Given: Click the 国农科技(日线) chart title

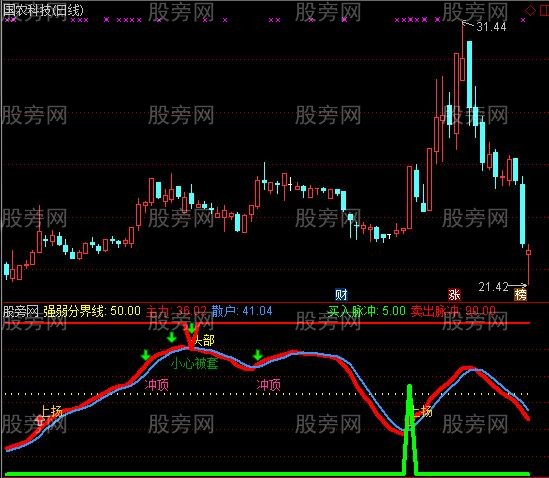Looking at the screenshot, I should pos(43,10).
